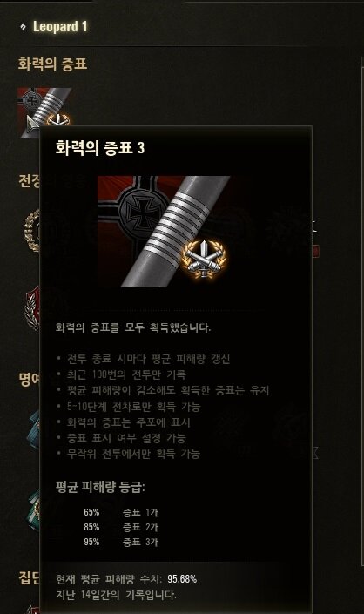Viewport: 364px width, 614px height.
Task: Click the vertical scrollbar at right edge
Action: tap(362, 314)
